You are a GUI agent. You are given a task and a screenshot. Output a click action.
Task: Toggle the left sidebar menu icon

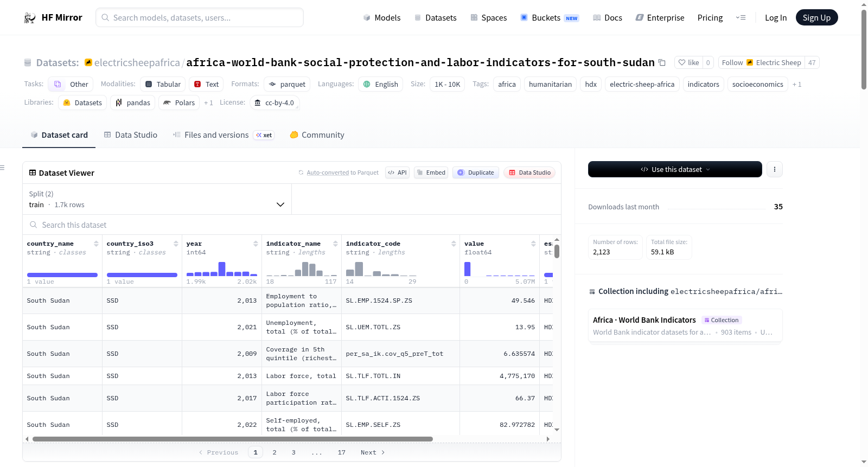click(3, 168)
